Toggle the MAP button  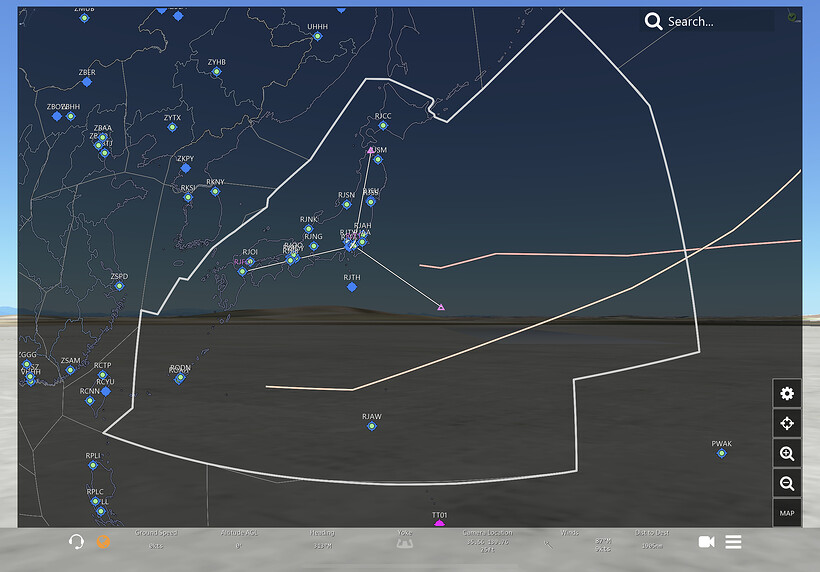point(787,513)
